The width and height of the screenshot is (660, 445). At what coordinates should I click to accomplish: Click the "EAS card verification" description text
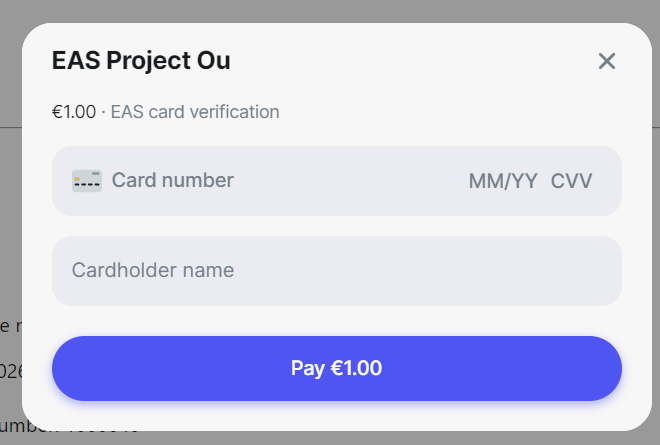point(195,112)
